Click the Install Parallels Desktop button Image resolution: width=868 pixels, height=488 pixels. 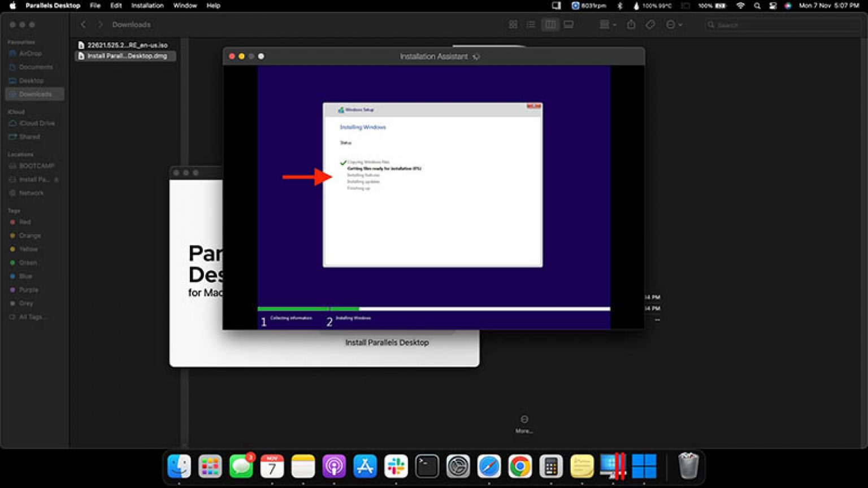387,342
